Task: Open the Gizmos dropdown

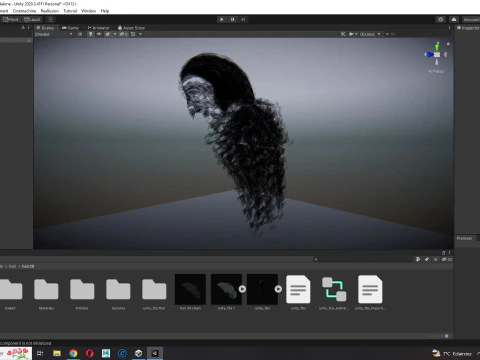Action: click(x=370, y=34)
